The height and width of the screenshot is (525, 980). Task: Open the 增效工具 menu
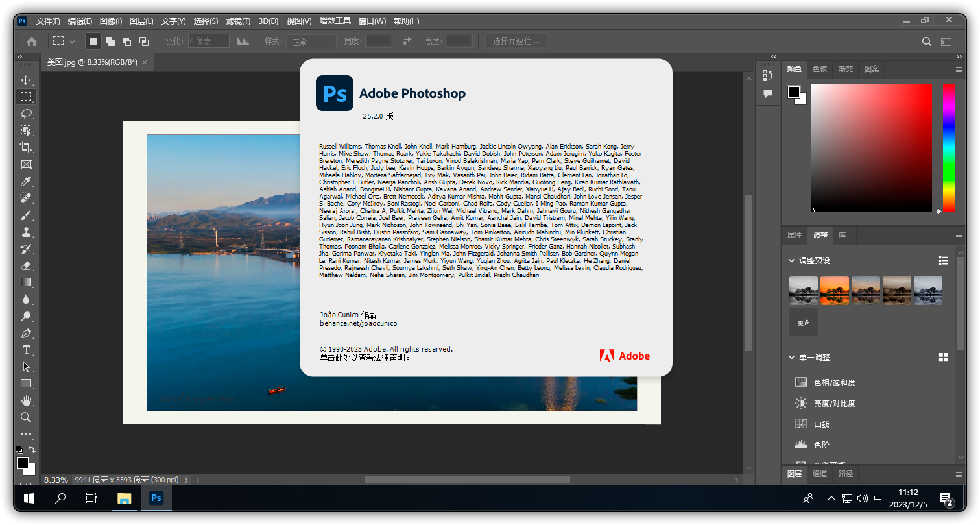click(x=335, y=21)
